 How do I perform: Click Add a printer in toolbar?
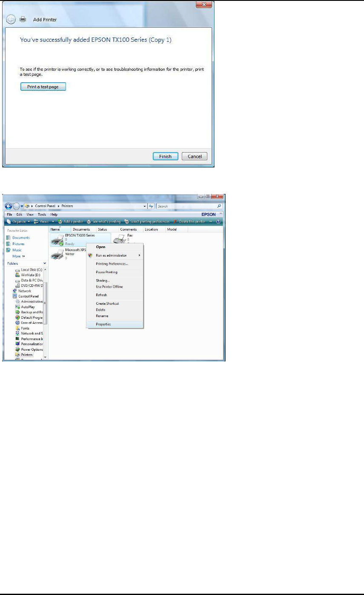click(71, 222)
